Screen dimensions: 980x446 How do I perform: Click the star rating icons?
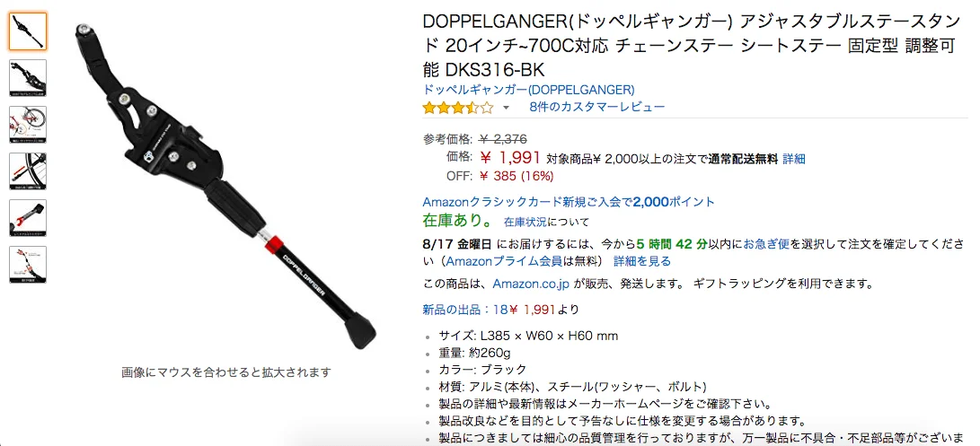click(458, 108)
